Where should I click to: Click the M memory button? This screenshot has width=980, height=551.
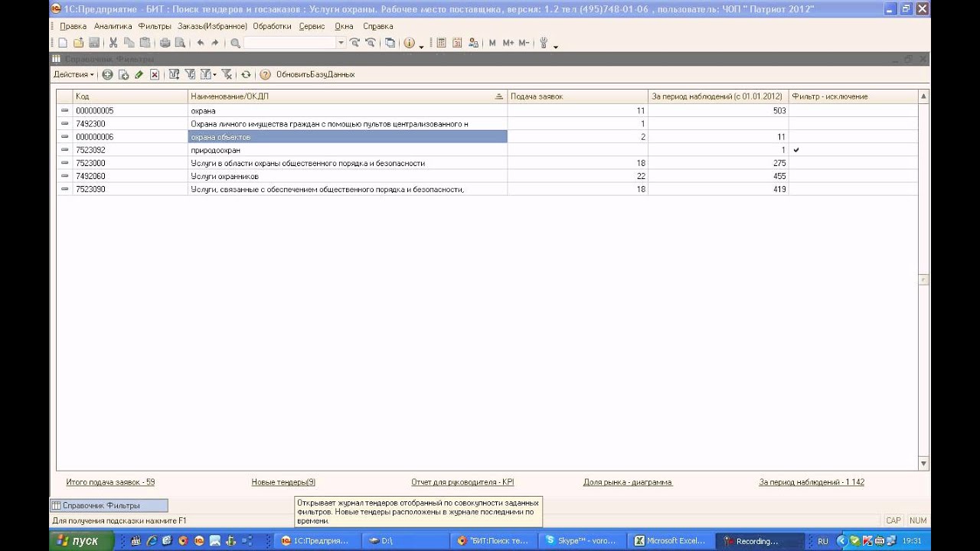(x=492, y=43)
